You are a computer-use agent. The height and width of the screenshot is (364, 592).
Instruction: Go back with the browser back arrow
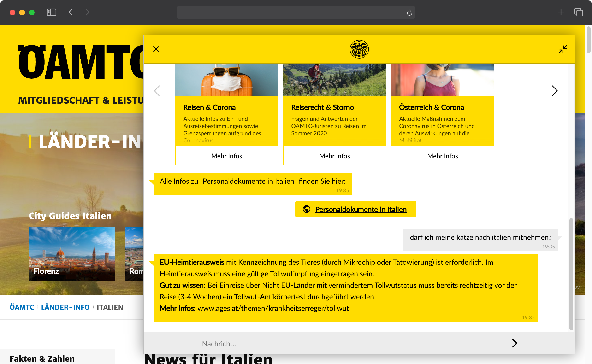[71, 12]
